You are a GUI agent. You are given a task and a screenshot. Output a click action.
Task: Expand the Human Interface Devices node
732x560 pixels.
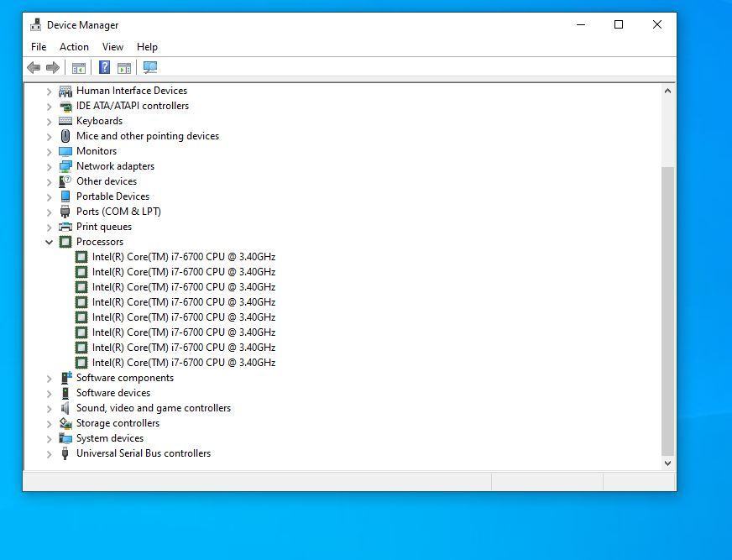[x=49, y=92]
